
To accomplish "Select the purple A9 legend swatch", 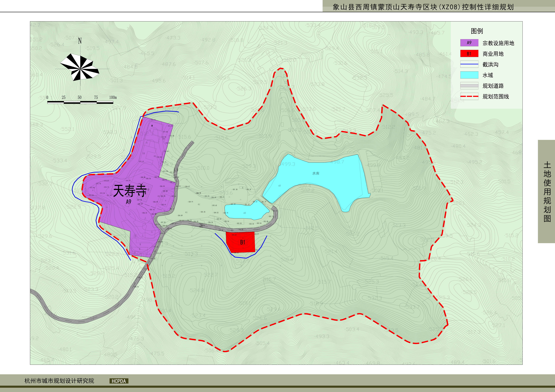I will pos(469,43).
